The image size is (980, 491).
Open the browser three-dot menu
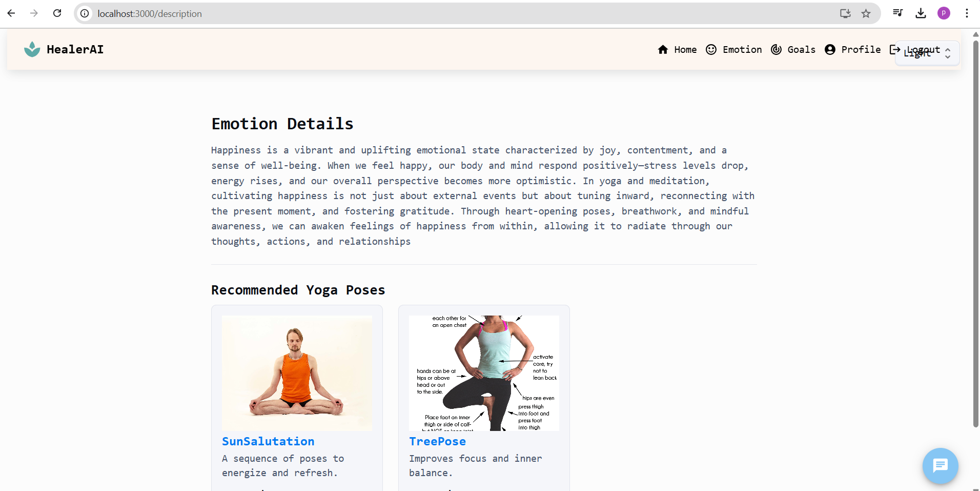click(967, 13)
